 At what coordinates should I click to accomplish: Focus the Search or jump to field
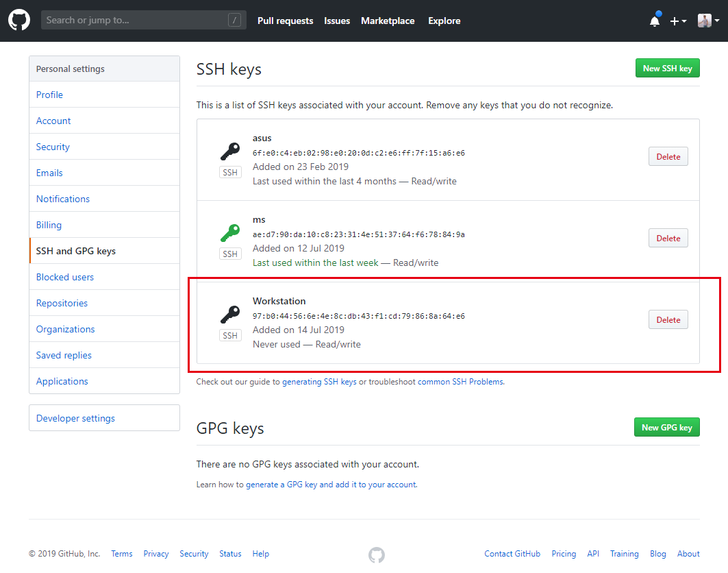(134, 21)
